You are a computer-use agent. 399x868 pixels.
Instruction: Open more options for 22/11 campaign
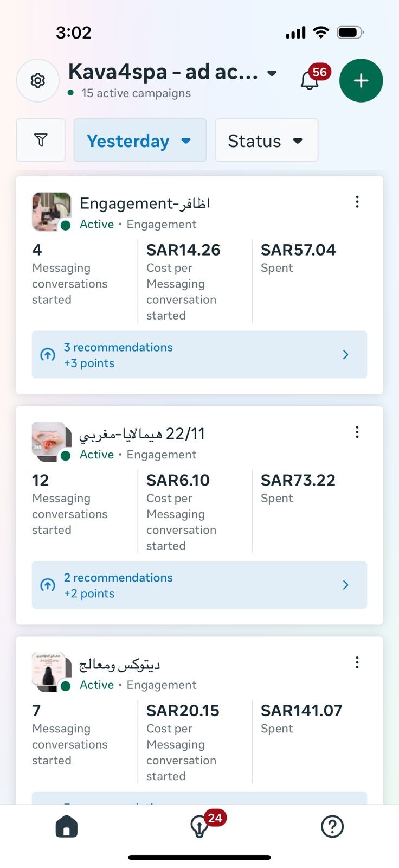[x=357, y=432]
